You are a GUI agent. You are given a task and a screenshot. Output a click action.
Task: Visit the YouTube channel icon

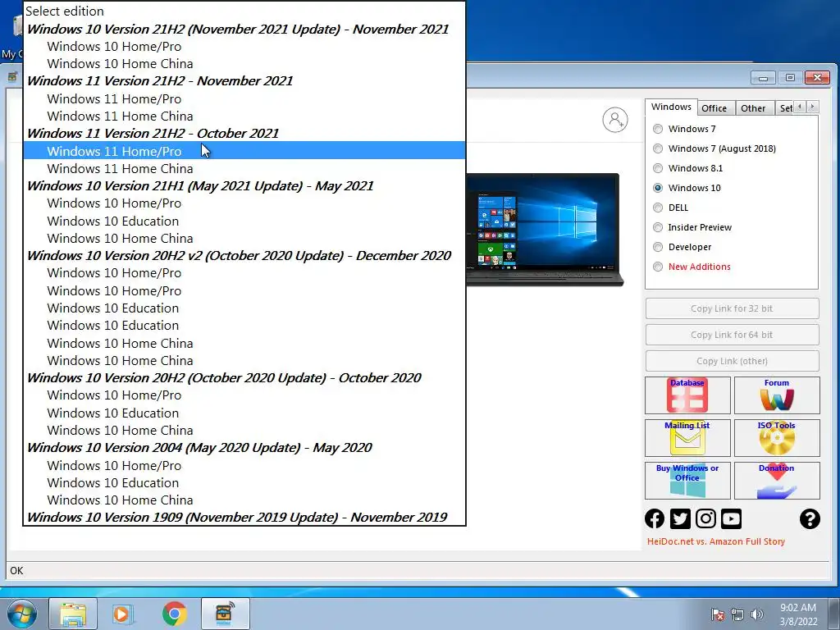click(731, 518)
